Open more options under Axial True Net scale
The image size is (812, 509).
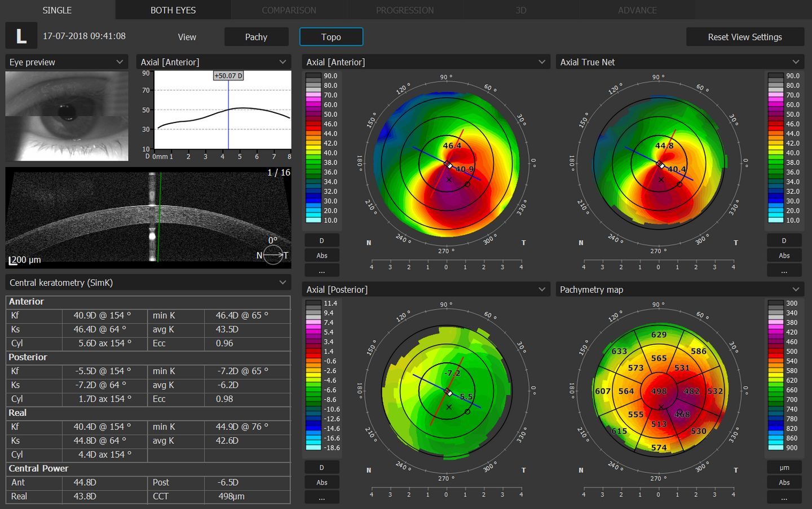tap(784, 271)
